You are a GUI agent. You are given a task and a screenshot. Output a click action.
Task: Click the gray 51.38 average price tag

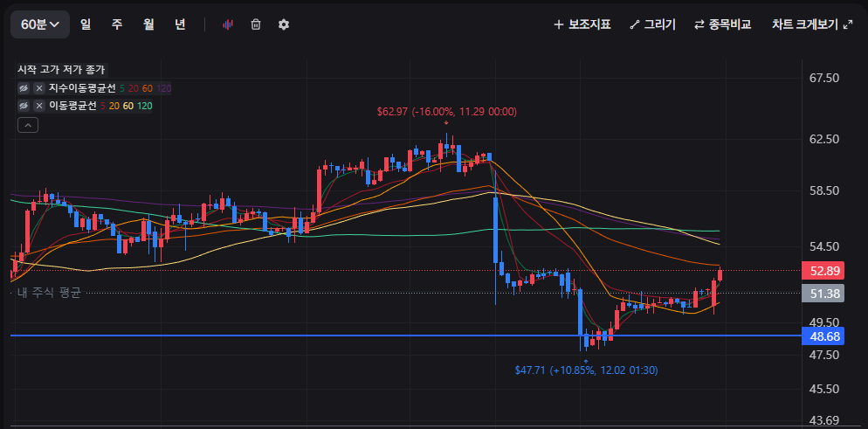tap(825, 294)
